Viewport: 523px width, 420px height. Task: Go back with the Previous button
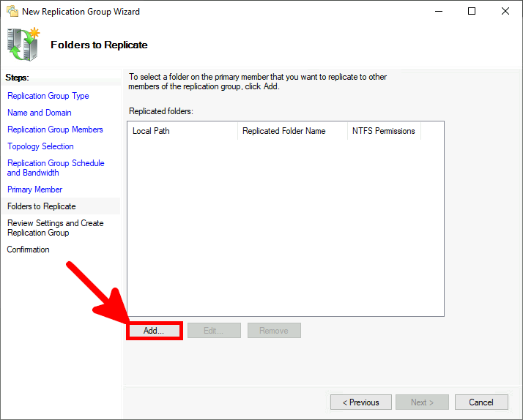(x=361, y=402)
